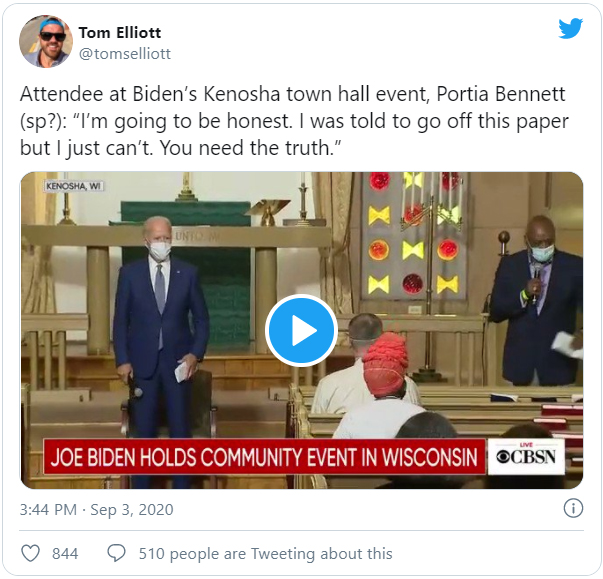The width and height of the screenshot is (603, 579).
Task: Open the @tomselliott handle link
Action: [125, 53]
